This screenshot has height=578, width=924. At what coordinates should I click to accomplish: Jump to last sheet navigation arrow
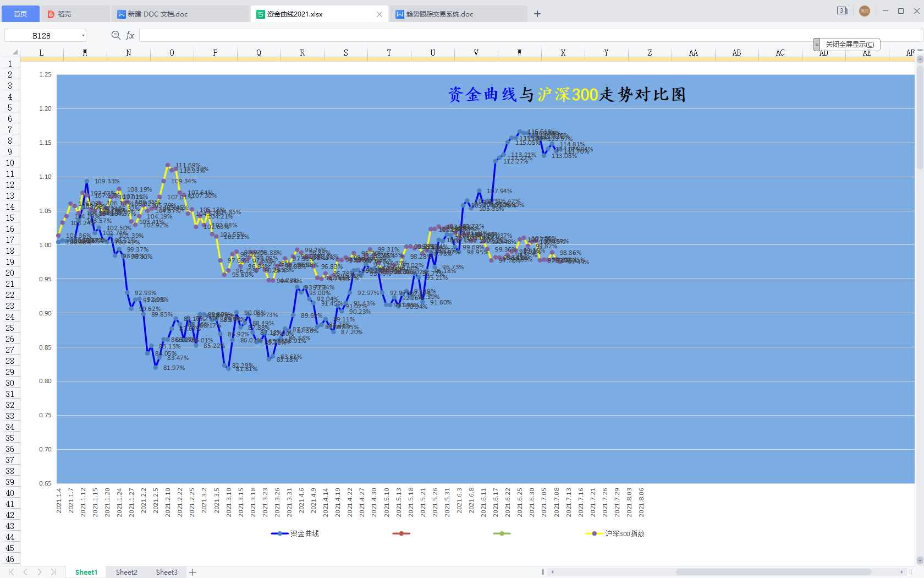coord(53,572)
